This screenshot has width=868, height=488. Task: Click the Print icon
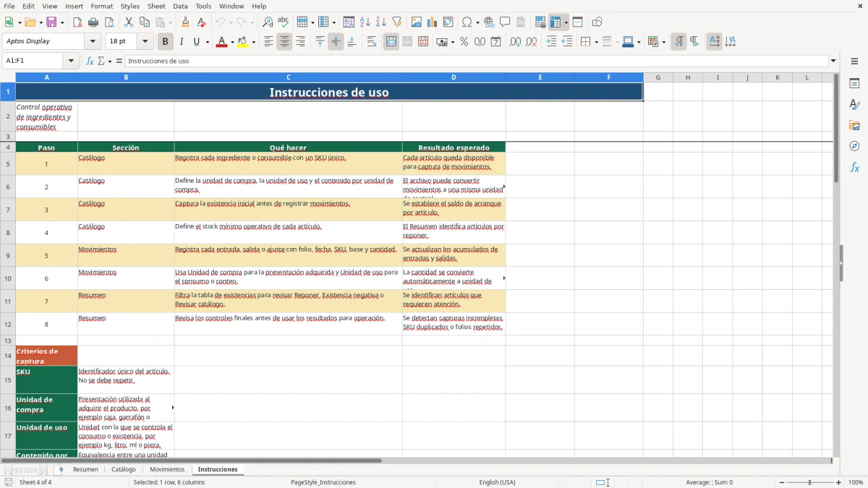click(93, 22)
